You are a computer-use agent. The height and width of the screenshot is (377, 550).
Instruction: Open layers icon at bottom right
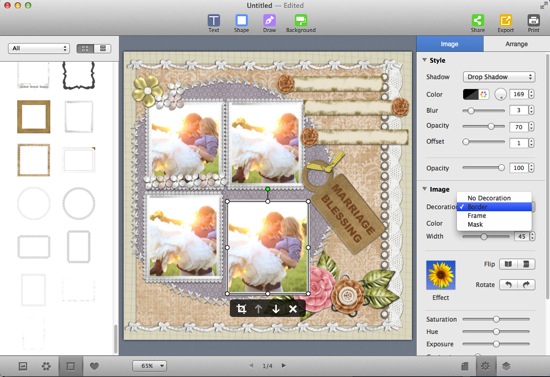[x=506, y=366]
